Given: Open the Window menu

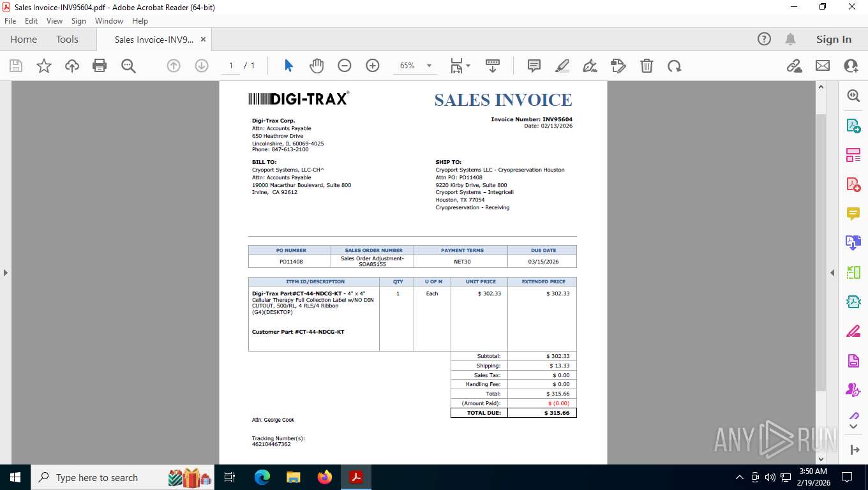Looking at the screenshot, I should [109, 21].
